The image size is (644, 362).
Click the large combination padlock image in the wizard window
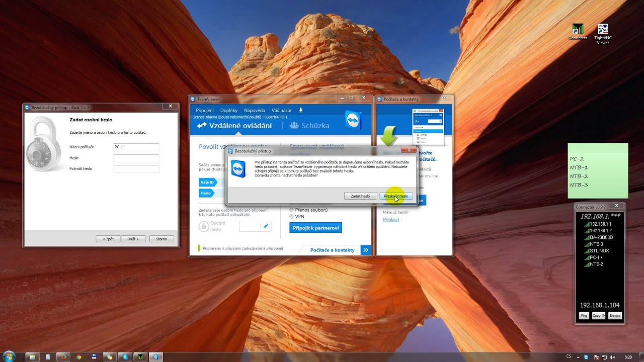click(45, 144)
